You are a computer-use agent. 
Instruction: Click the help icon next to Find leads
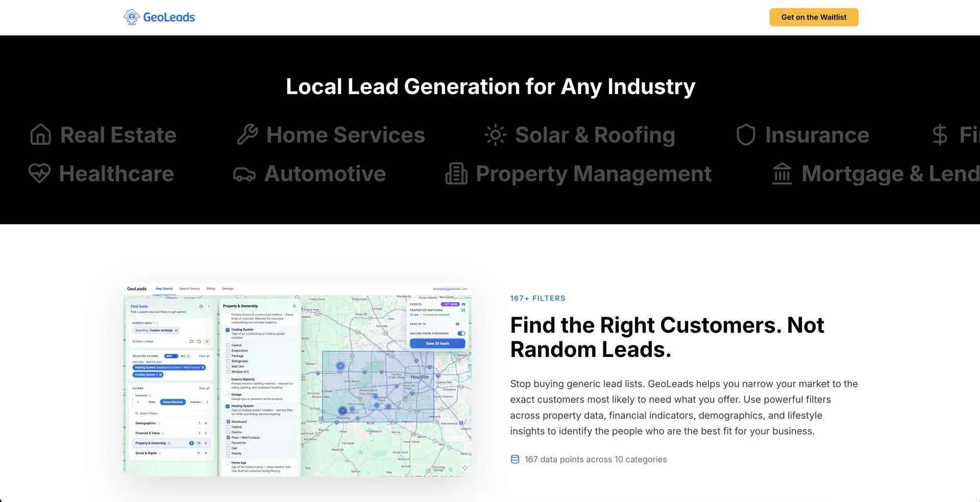tap(201, 306)
